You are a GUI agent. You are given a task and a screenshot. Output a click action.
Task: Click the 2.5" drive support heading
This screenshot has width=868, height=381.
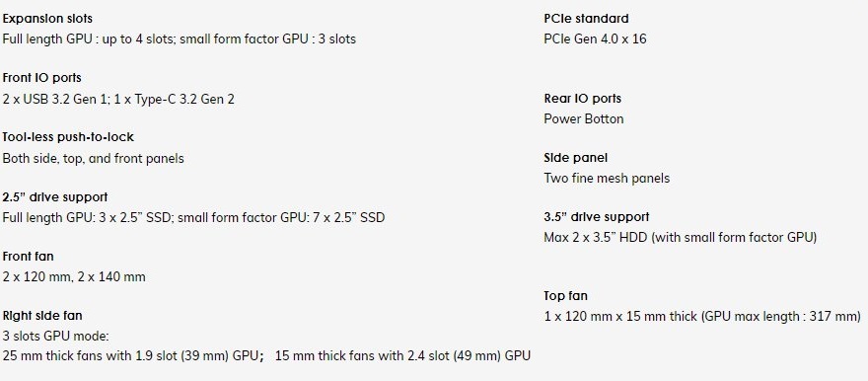pos(55,197)
